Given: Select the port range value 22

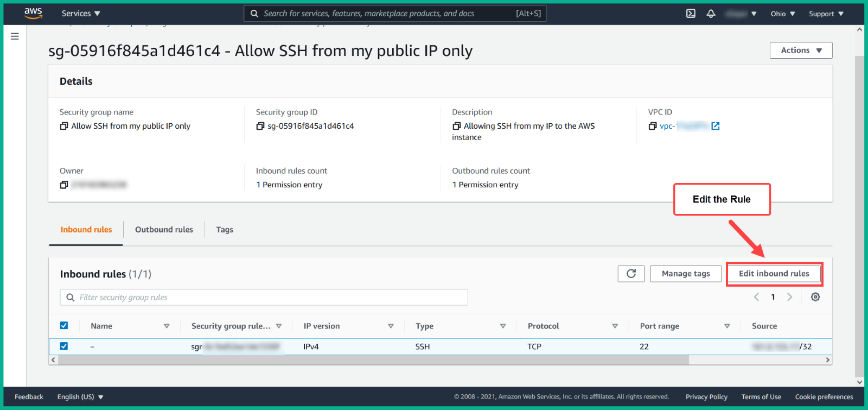Looking at the screenshot, I should tap(644, 346).
